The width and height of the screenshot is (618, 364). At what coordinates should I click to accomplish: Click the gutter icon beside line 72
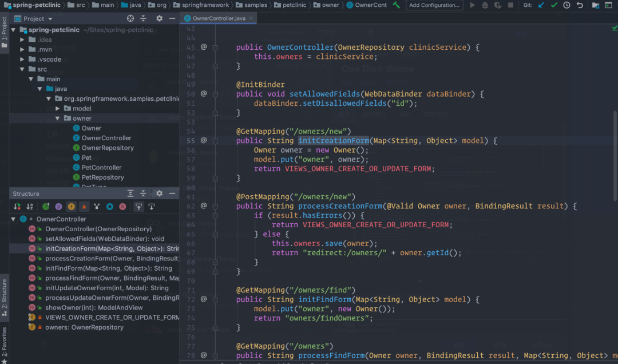click(x=204, y=299)
